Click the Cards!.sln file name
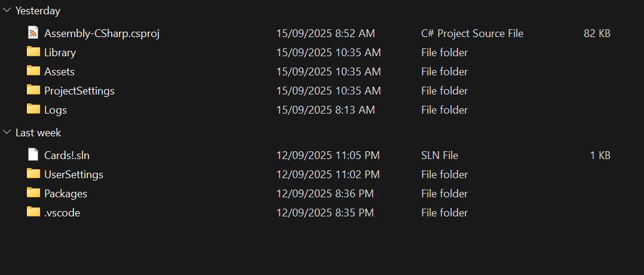This screenshot has width=644, height=275. 67,155
